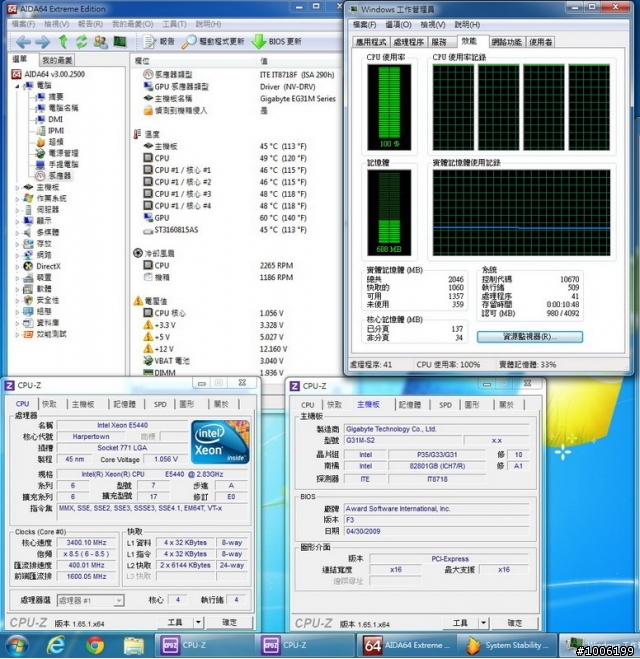Click the two-people users icon in AIDA64 toolbar
Viewport: 640px width, 659px height.
tap(100, 42)
